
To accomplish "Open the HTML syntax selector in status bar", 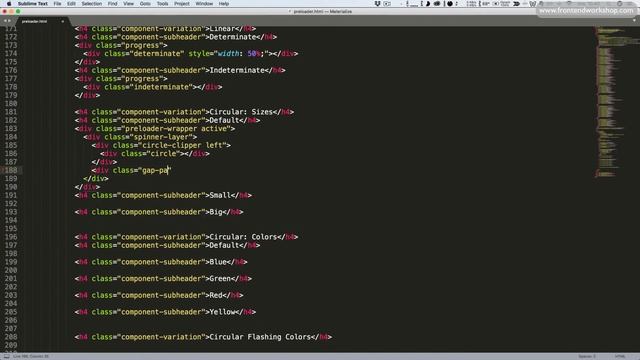I will (620, 356).
